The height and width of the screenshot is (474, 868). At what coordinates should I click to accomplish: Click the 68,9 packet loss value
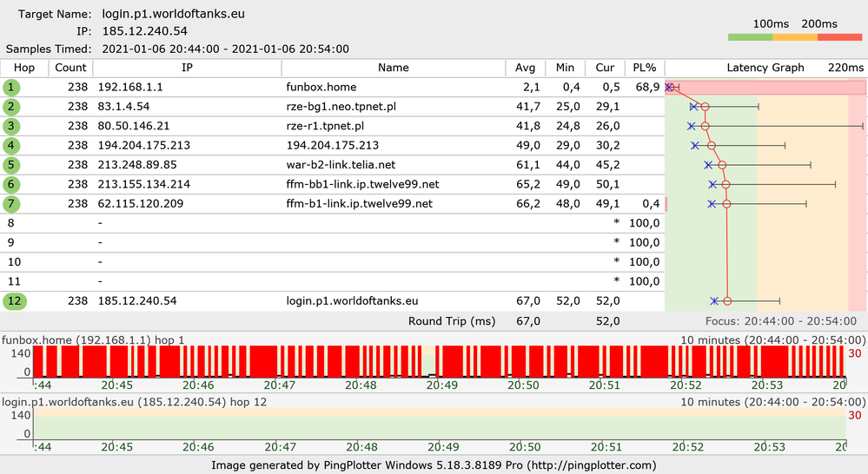[x=647, y=88]
